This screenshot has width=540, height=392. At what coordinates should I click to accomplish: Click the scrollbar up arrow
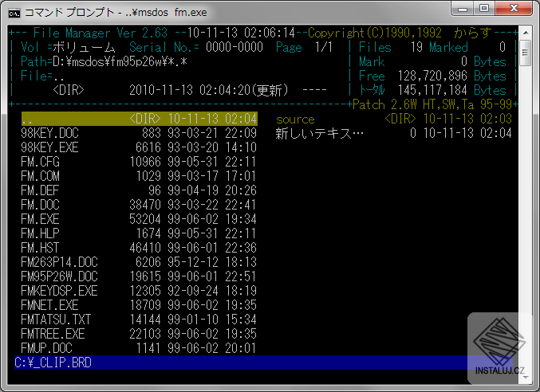[526, 33]
